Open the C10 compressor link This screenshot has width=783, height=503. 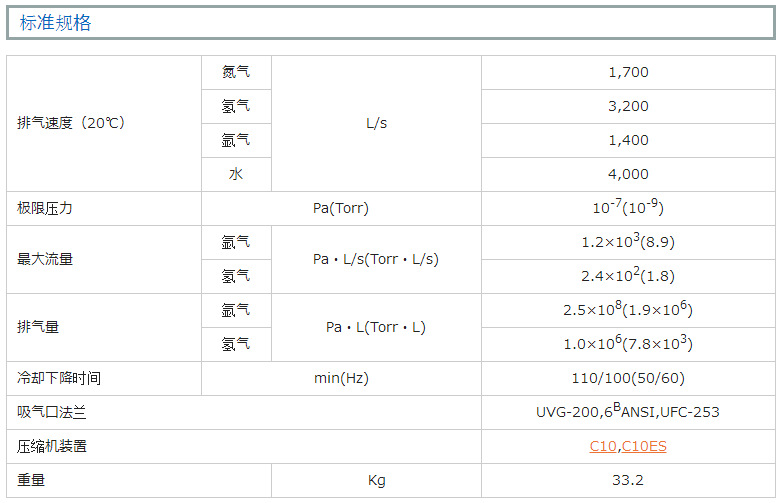point(602,446)
